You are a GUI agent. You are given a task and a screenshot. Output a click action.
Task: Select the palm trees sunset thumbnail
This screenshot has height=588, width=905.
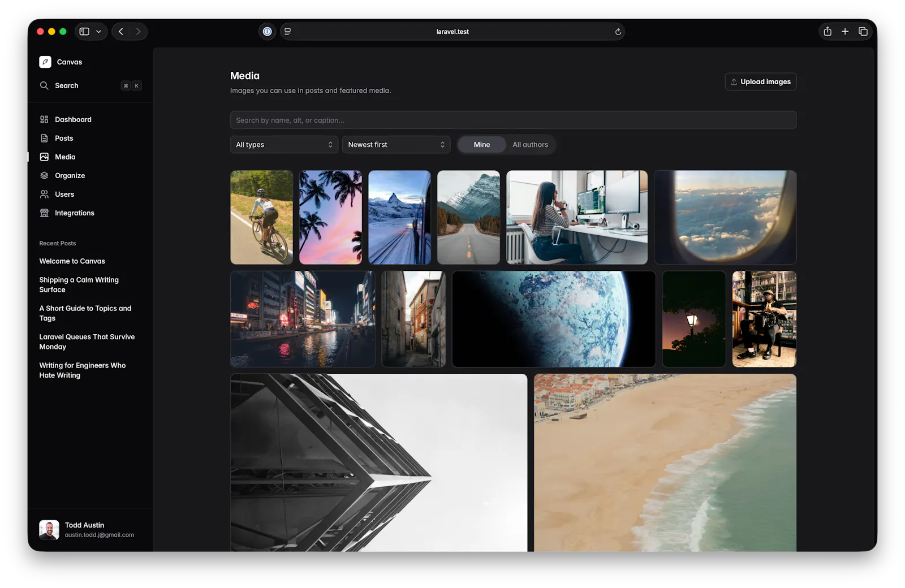coord(330,218)
